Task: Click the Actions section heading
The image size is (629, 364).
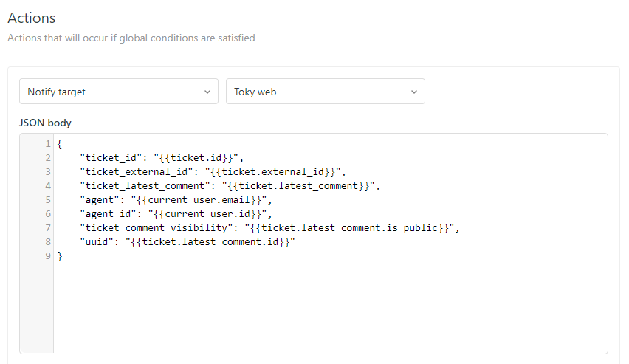Action: [x=32, y=18]
